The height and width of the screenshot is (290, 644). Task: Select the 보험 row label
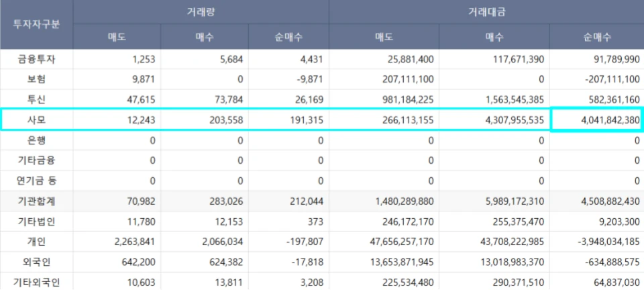click(x=36, y=79)
